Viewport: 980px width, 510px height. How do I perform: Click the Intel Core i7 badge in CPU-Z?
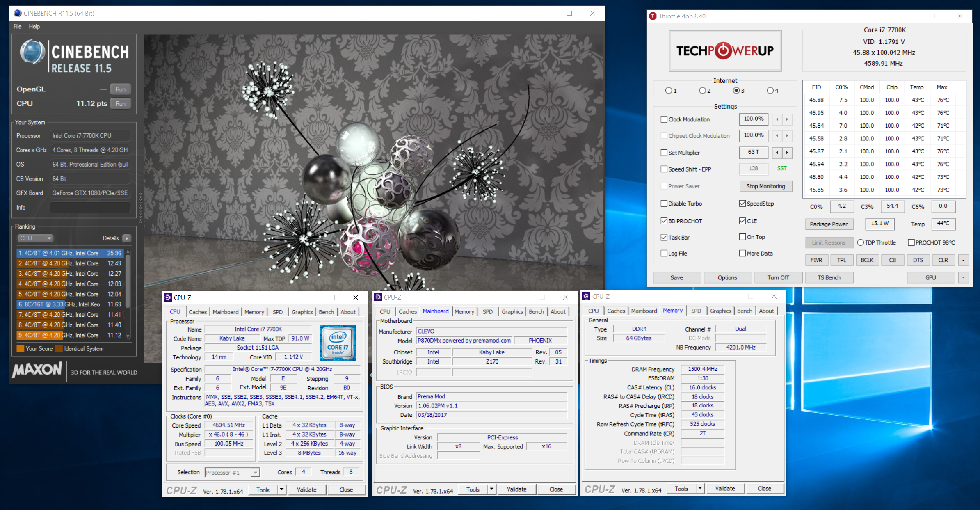337,343
